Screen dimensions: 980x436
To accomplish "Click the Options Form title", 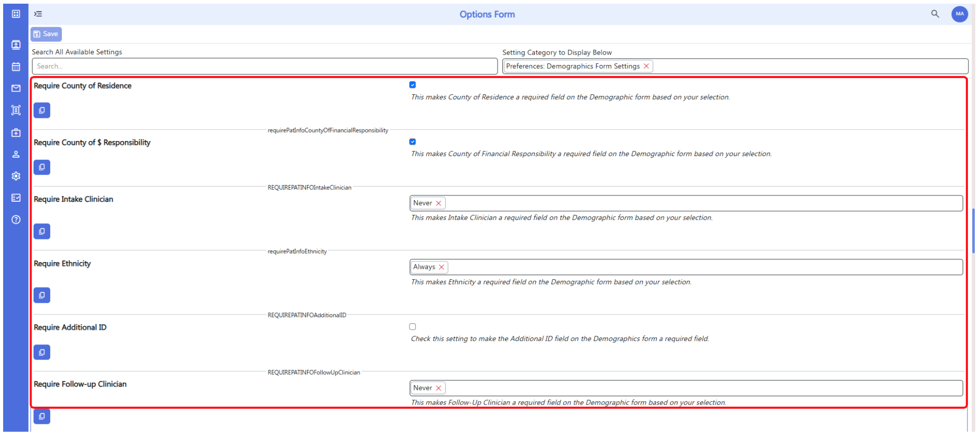I will tap(487, 15).
